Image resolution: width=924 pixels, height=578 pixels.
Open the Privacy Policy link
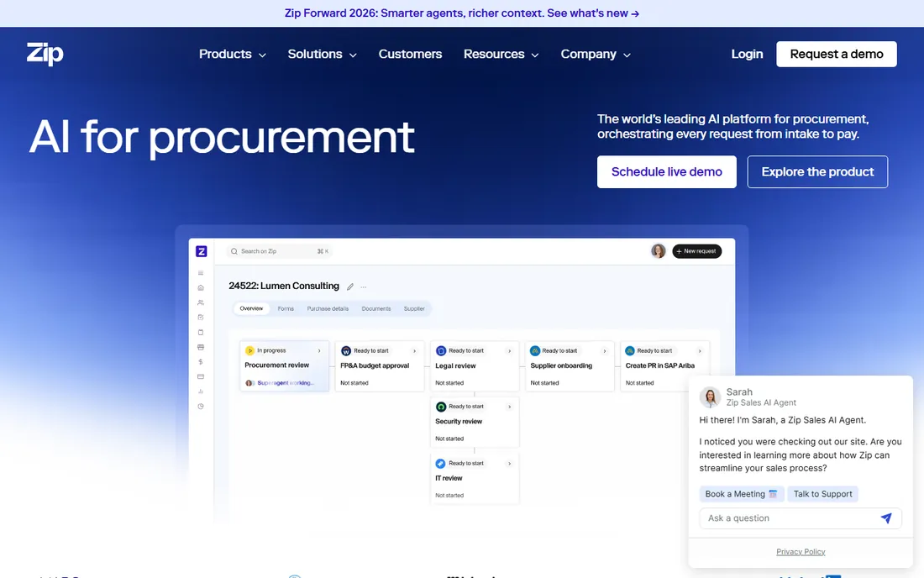click(801, 551)
